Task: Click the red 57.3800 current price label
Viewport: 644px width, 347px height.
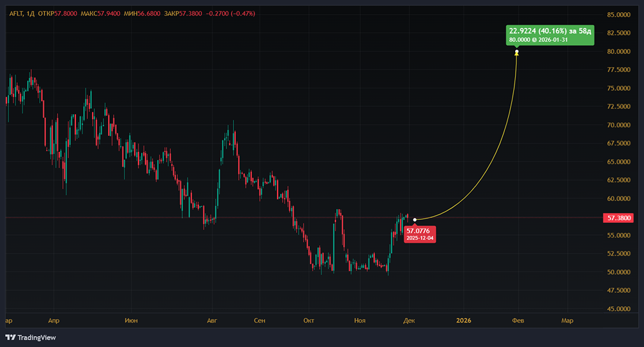Action: 620,218
